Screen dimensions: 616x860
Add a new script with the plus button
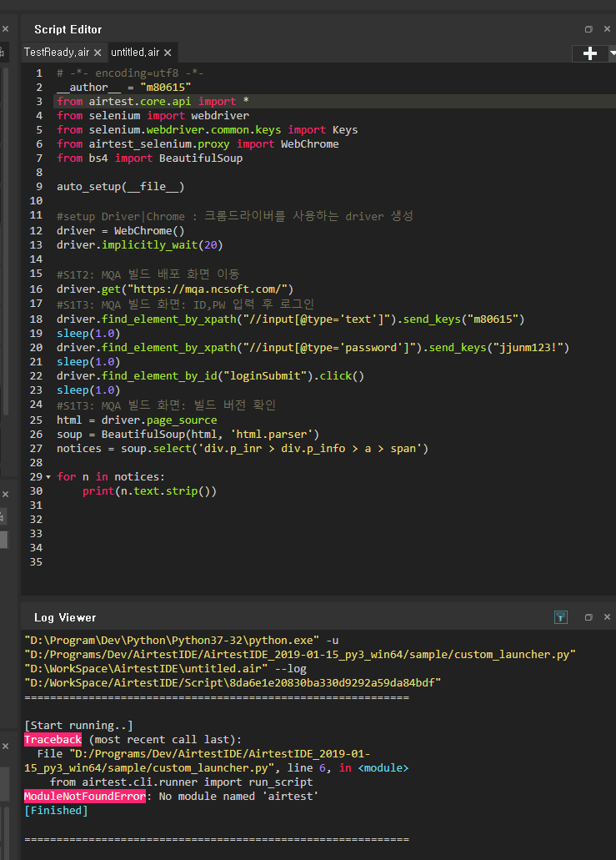(x=589, y=53)
